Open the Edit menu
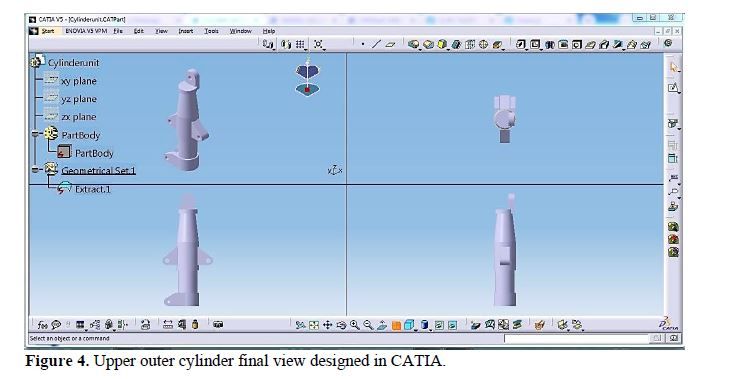The height and width of the screenshot is (379, 745). point(138,31)
